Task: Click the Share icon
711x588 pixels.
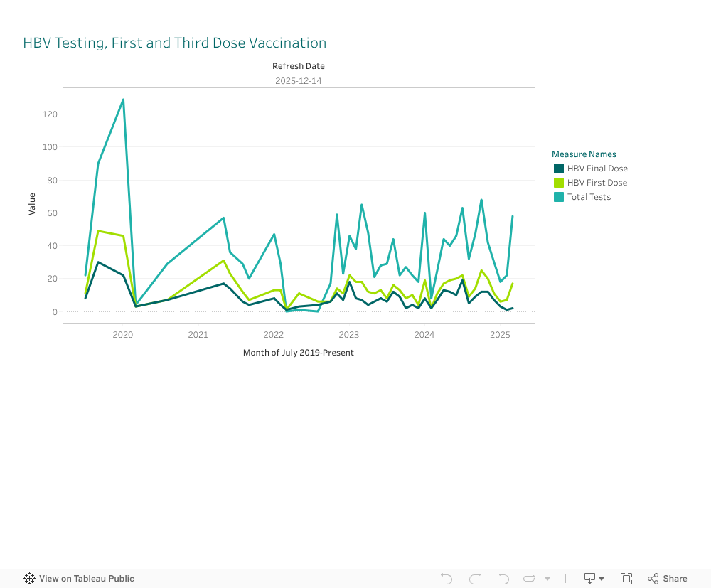Action: 667,579
